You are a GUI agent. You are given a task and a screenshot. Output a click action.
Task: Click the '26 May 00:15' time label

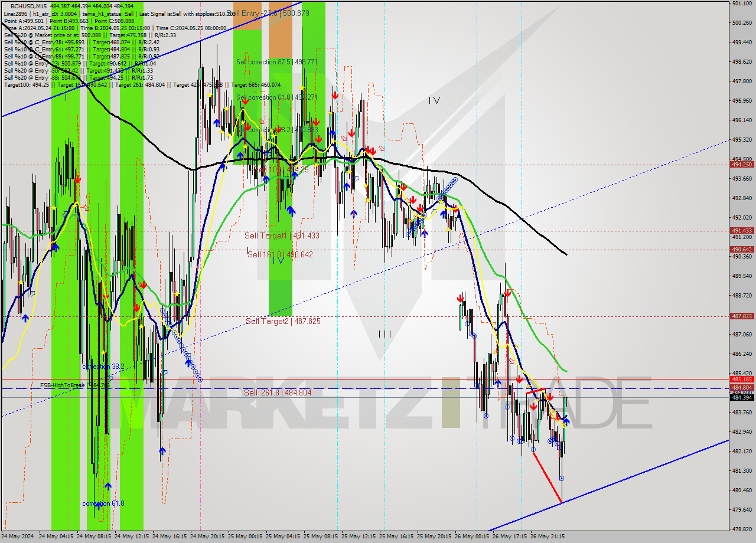click(472, 537)
